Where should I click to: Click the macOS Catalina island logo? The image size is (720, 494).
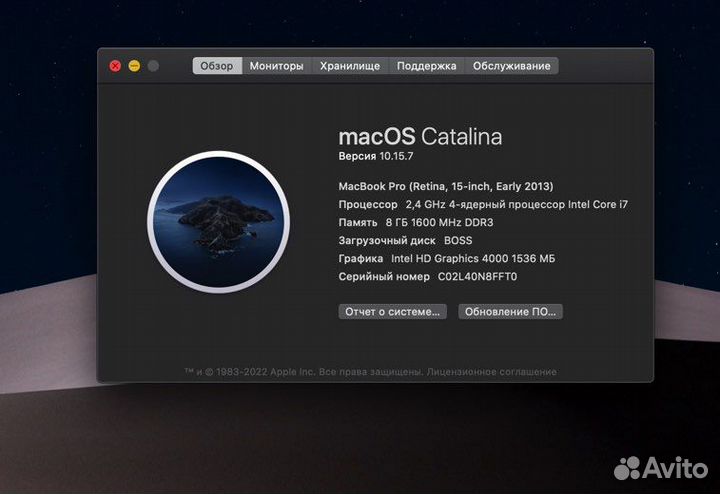219,222
